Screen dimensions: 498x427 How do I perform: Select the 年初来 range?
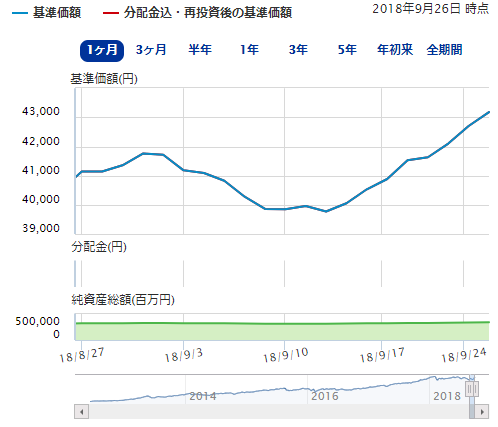point(395,50)
